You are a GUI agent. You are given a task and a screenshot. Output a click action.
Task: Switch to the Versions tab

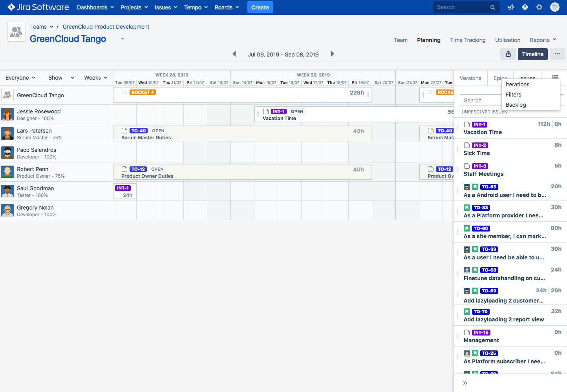470,78
